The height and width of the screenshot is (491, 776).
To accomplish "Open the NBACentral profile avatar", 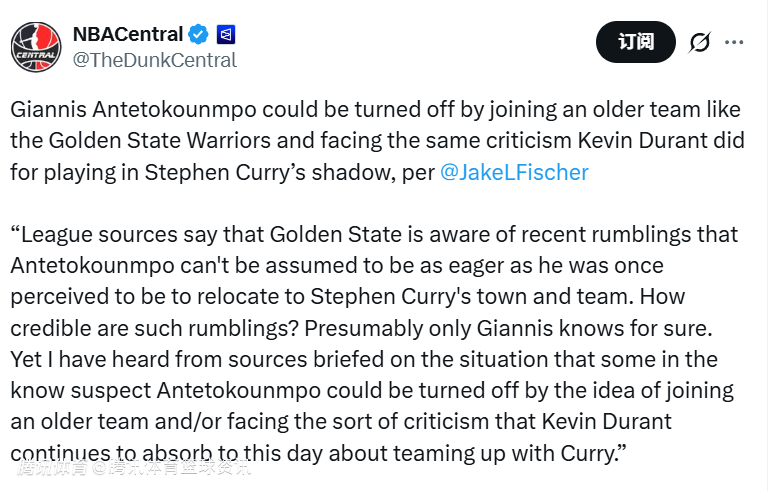I will [36, 47].
